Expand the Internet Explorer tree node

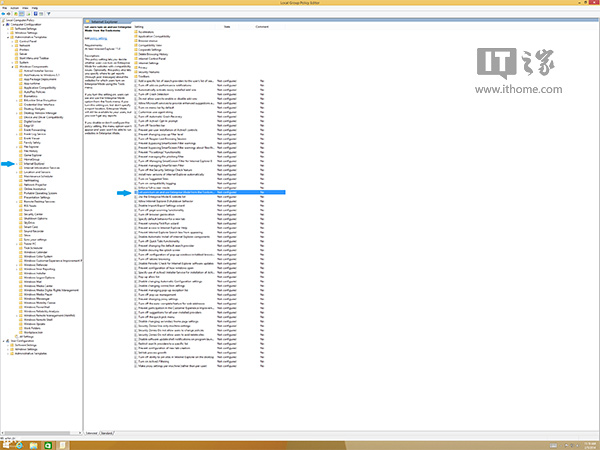click(x=17, y=164)
